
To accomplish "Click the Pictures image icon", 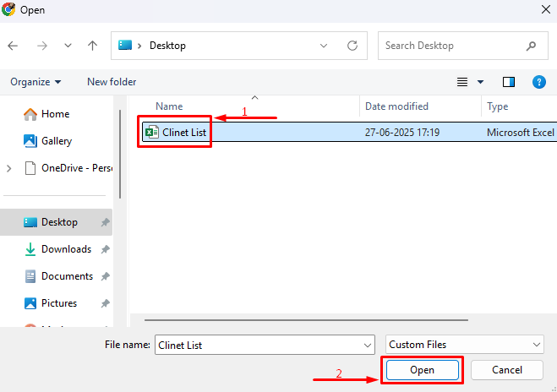I will click(30, 303).
